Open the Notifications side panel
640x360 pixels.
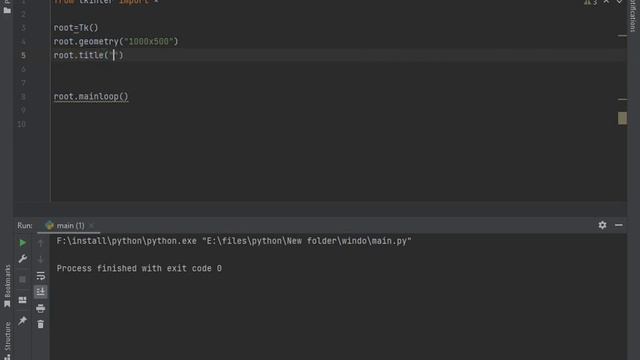click(x=633, y=16)
